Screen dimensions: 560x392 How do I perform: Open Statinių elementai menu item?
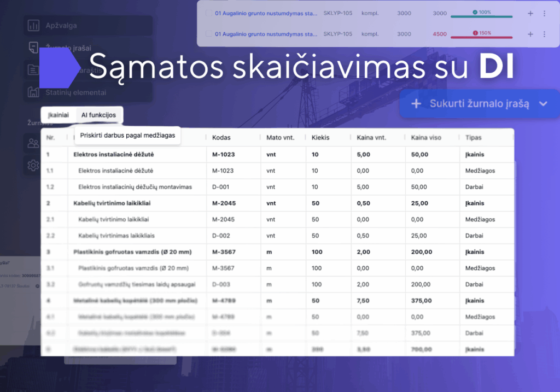(x=88, y=92)
